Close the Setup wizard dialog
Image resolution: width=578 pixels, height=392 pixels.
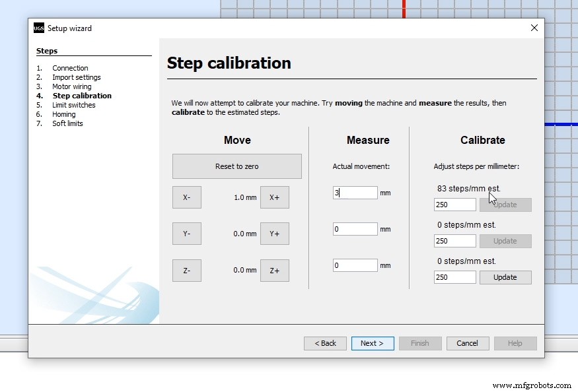pos(534,28)
